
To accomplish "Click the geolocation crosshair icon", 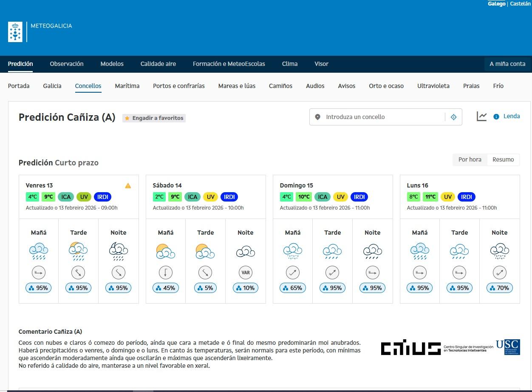I will click(x=453, y=117).
